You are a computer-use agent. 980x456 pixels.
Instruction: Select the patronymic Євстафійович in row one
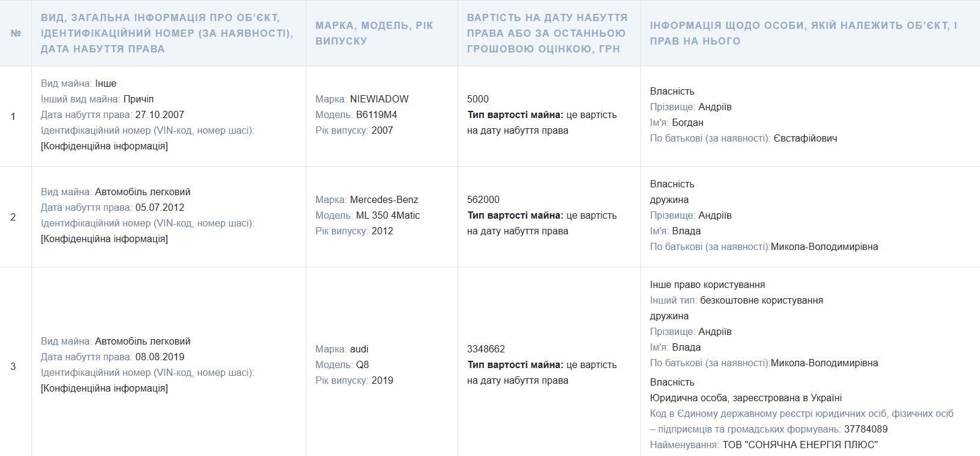pos(805,138)
